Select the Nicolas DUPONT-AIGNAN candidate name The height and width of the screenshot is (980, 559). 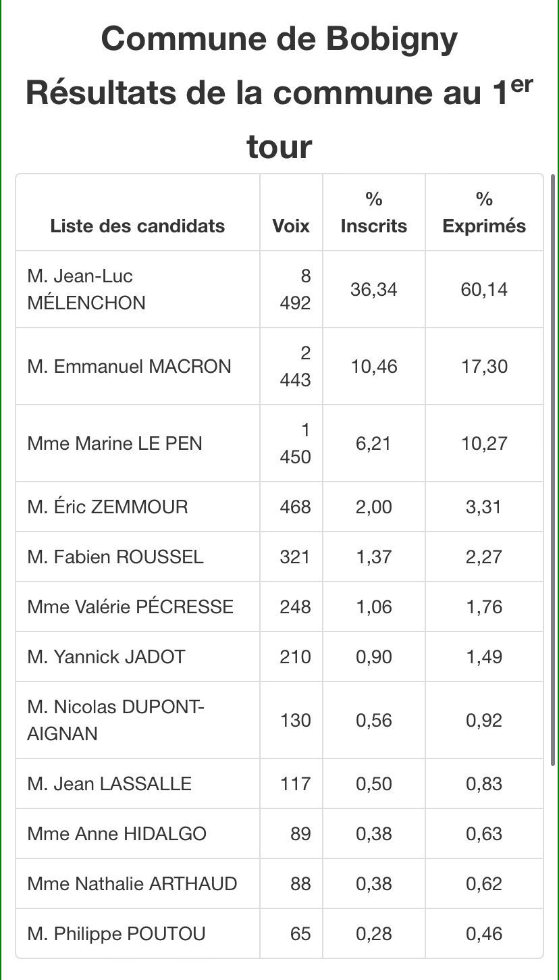116,720
